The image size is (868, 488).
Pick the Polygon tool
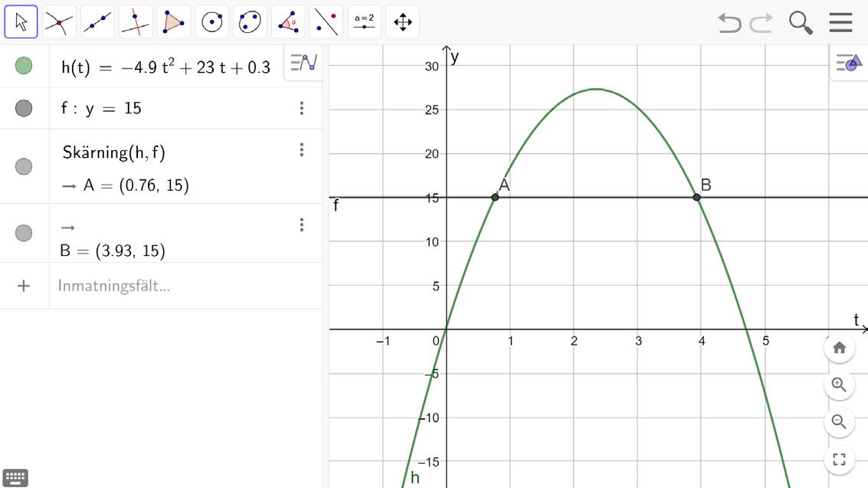pos(174,22)
